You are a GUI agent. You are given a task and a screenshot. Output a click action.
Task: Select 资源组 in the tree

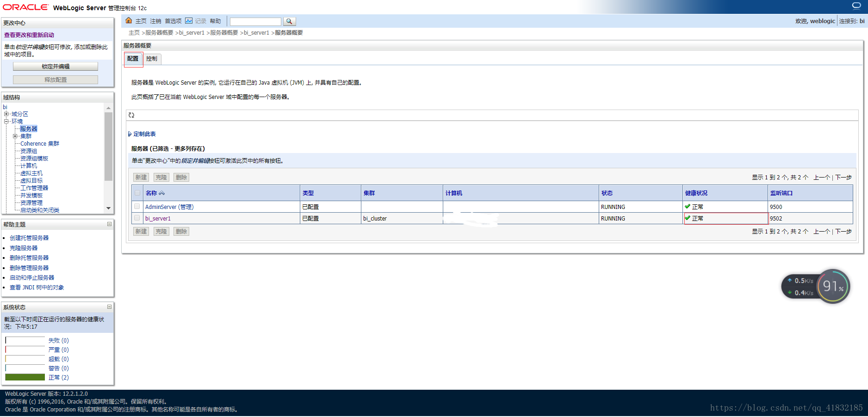[x=29, y=151]
